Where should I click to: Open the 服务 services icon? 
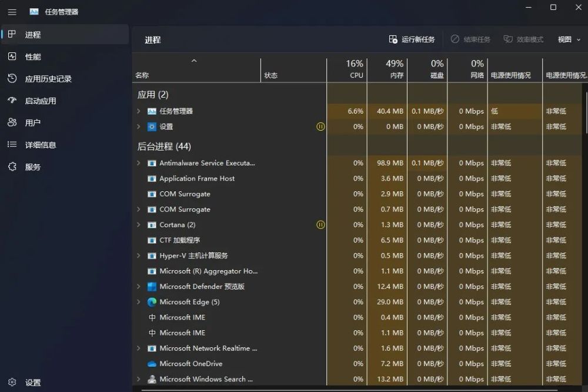(12, 167)
